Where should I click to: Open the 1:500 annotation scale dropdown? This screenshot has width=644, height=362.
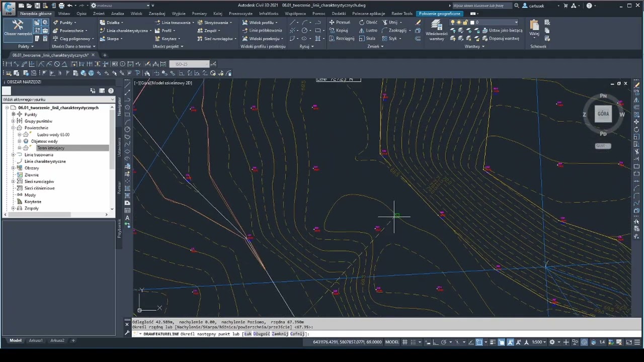tap(539, 342)
